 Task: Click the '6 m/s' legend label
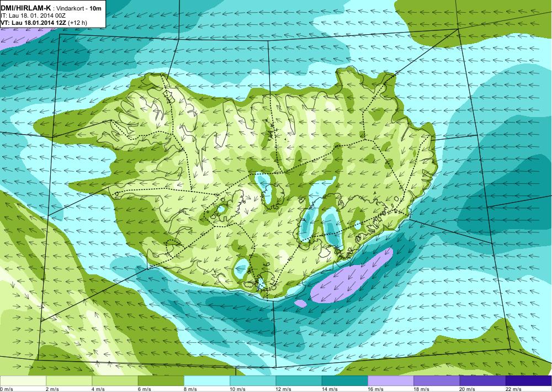pos(144,389)
